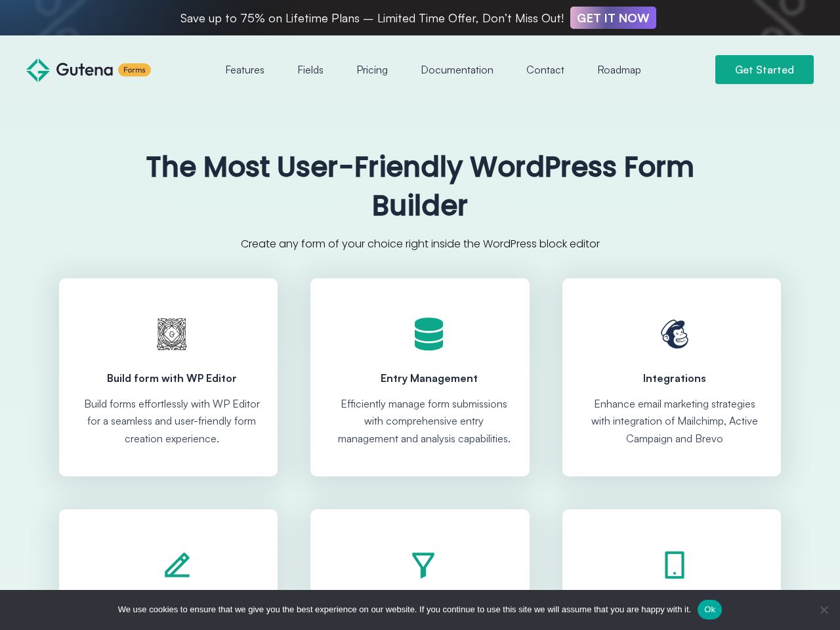Click the Lifetime Plans offer banner text
Image resolution: width=840 pixels, height=630 pixels.
(x=372, y=18)
